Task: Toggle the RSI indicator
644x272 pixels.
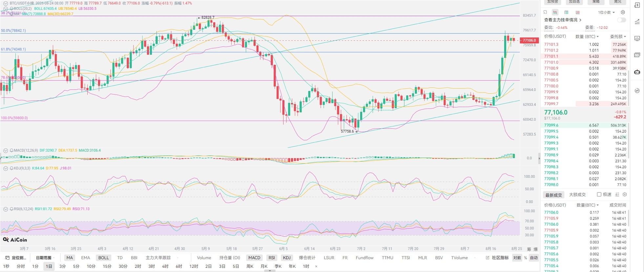Action: click(272, 258)
